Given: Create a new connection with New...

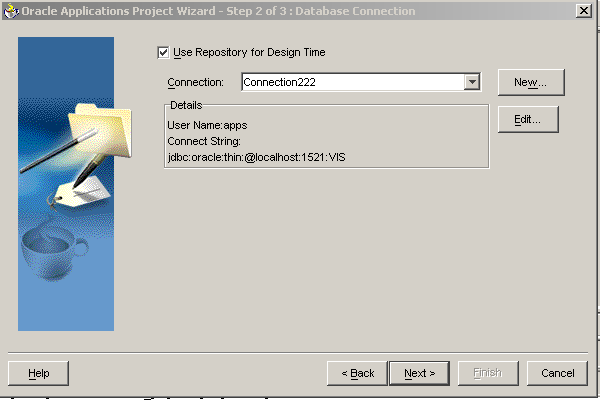Looking at the screenshot, I should point(531,82).
